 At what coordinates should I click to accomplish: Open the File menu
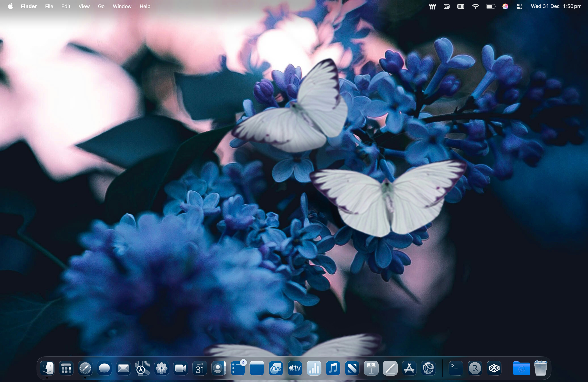point(49,6)
